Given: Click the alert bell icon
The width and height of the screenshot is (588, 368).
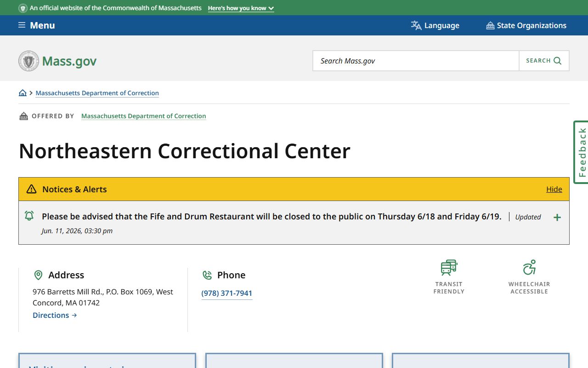Looking at the screenshot, I should coord(29,215).
